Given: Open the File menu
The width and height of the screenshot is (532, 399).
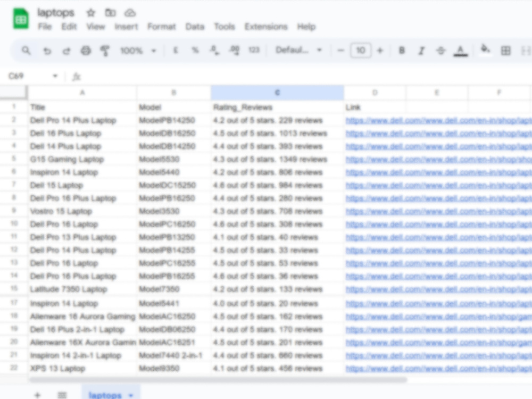Looking at the screenshot, I should pos(45,27).
